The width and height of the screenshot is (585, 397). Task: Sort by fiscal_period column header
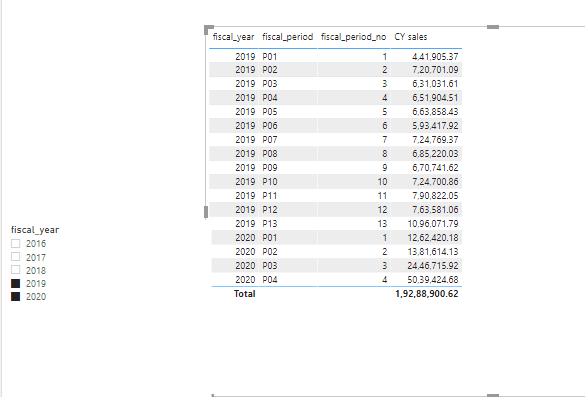click(288, 37)
